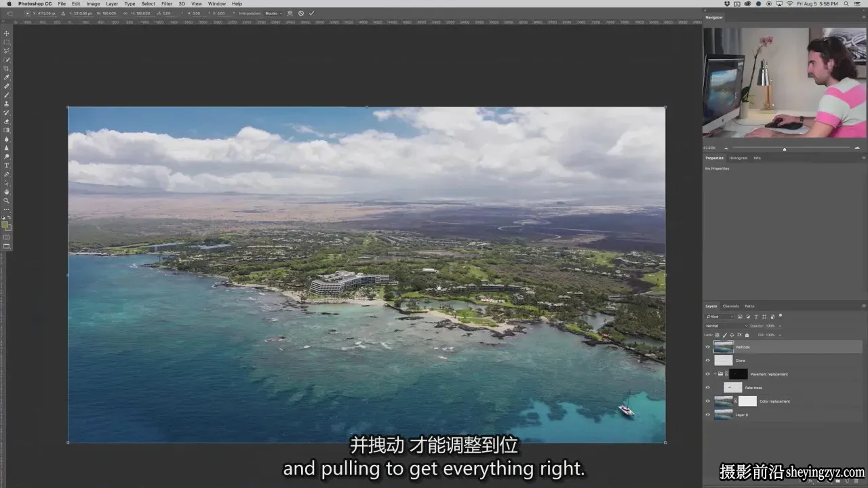Click the foreground color swatch
This screenshot has width=868, height=488.
[x=5, y=224]
